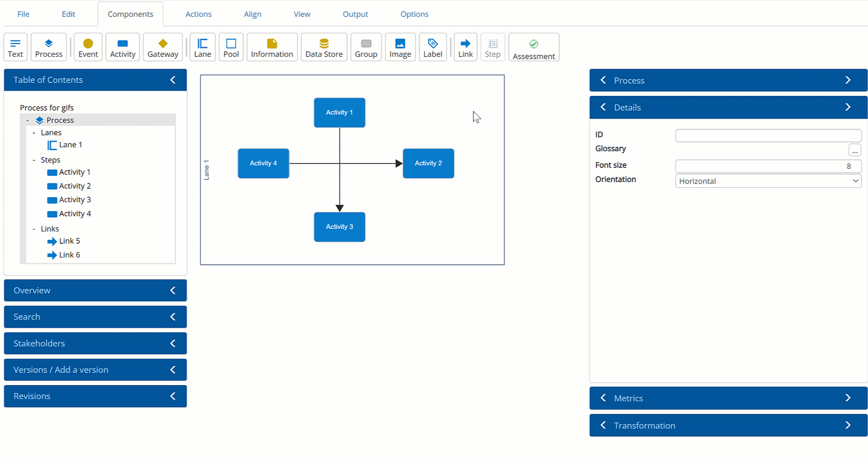Click the Event circle tool
Viewport: 868px width, 460px height.
[x=88, y=47]
